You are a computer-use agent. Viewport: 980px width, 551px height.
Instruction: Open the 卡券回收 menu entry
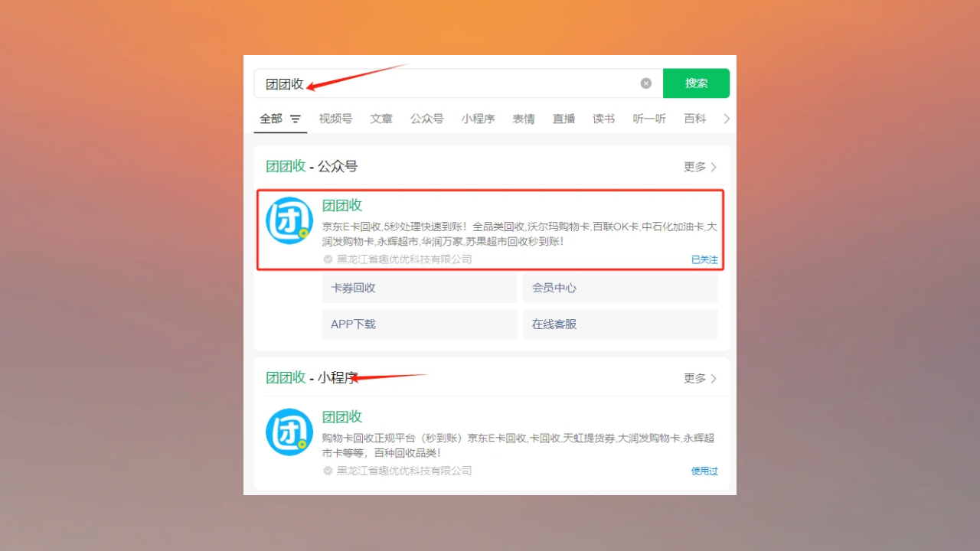pos(420,288)
